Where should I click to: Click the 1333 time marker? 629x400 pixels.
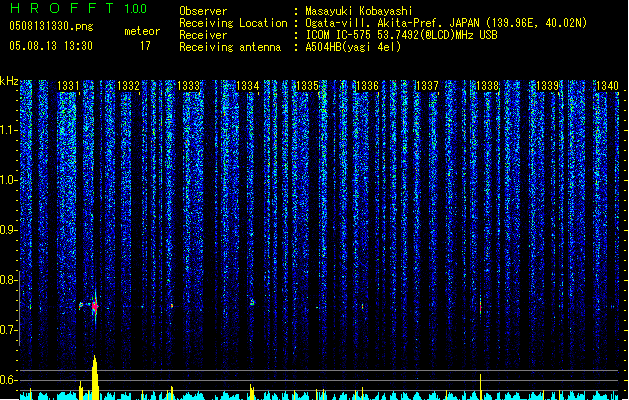[x=188, y=86]
